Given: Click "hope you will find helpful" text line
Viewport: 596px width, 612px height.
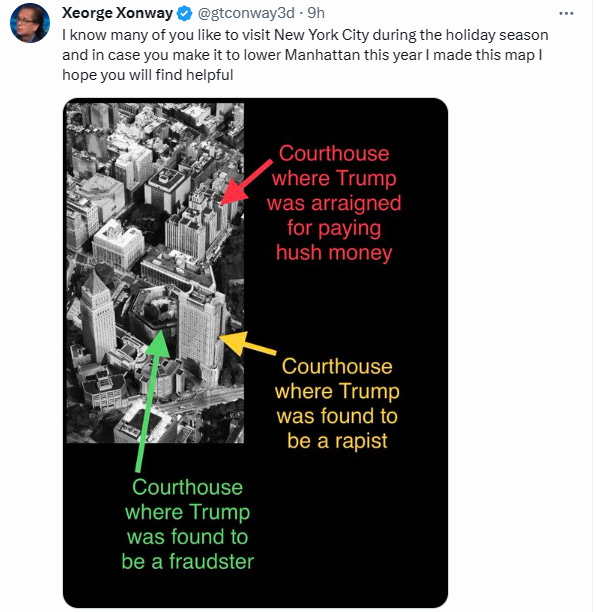Looking at the screenshot, I should [x=148, y=75].
